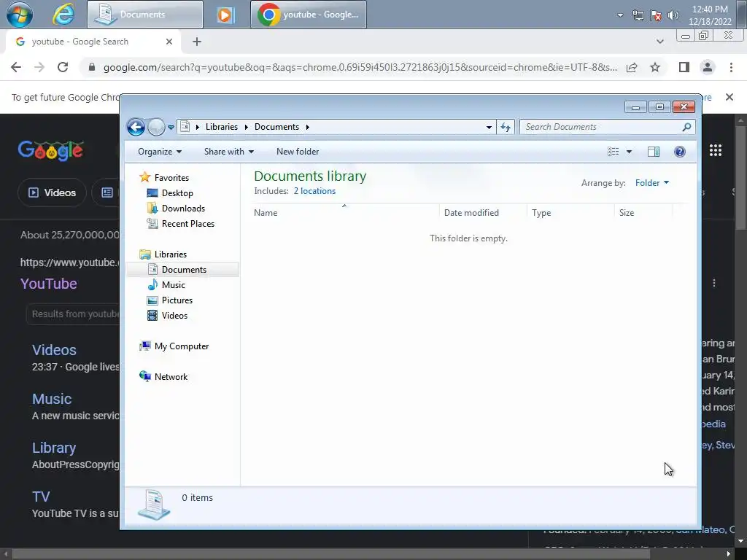Toggle the preview pane
Screen dimensions: 747x560
[654, 152]
